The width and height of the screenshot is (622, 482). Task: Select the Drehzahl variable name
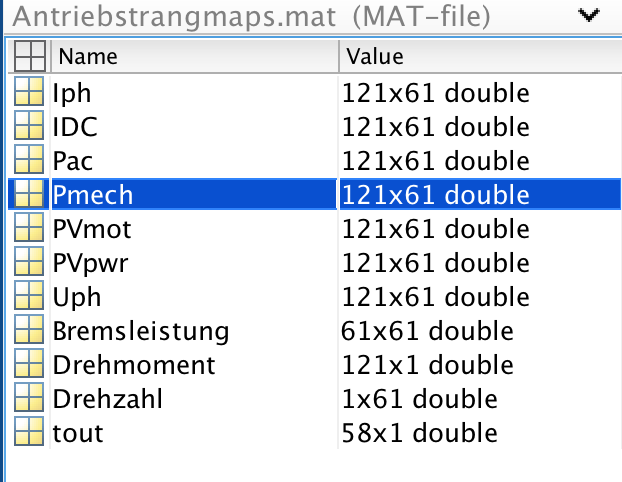click(107, 399)
